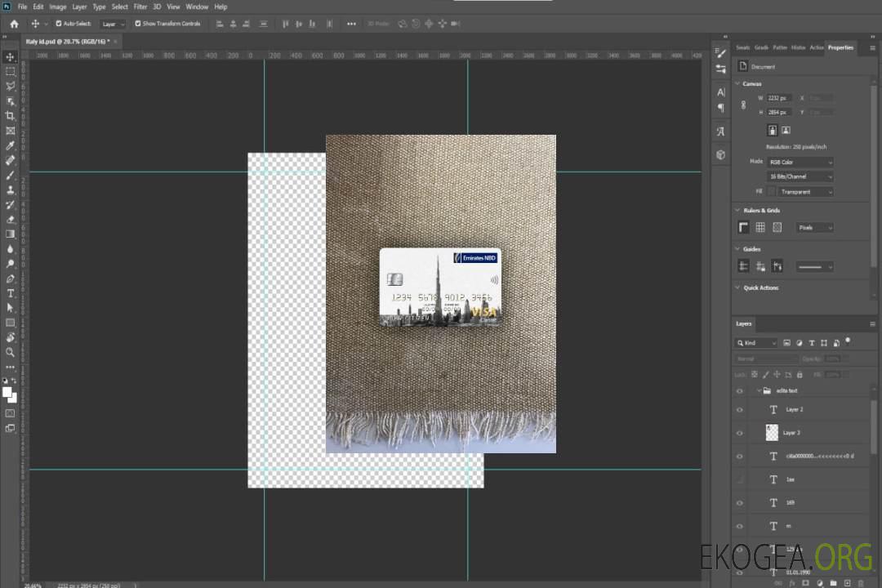Click the grid icon under Rulers & Grids
Image resolution: width=882 pixels, height=588 pixels.
pos(759,227)
